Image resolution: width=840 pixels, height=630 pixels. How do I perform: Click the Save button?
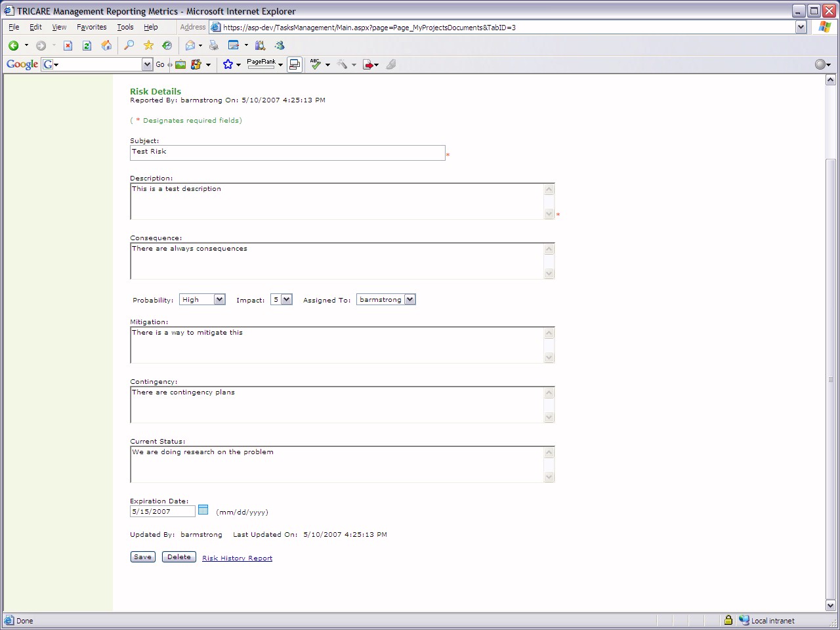(x=142, y=557)
